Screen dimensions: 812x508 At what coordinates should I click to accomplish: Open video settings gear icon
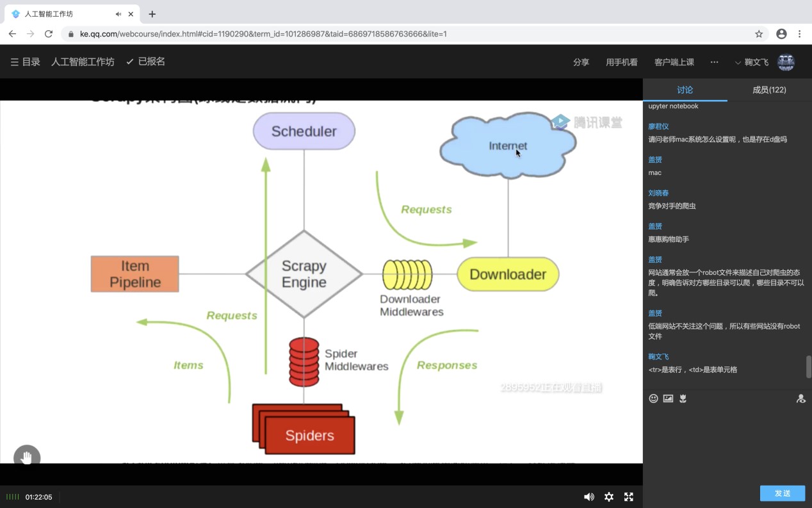tap(609, 496)
